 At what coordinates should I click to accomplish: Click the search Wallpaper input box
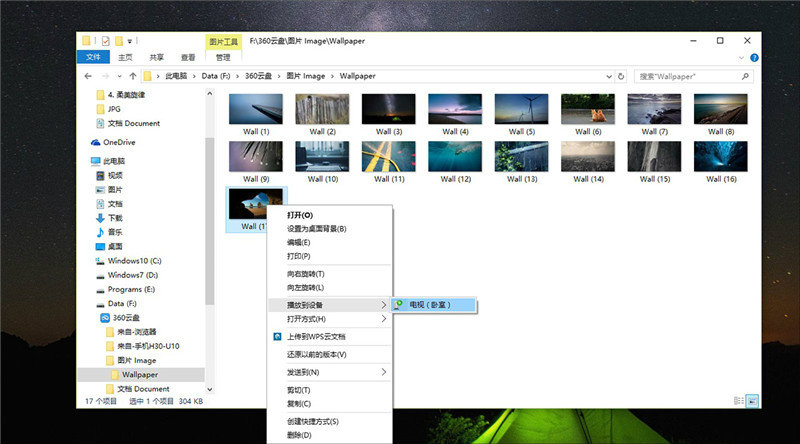pyautogui.click(x=690, y=76)
